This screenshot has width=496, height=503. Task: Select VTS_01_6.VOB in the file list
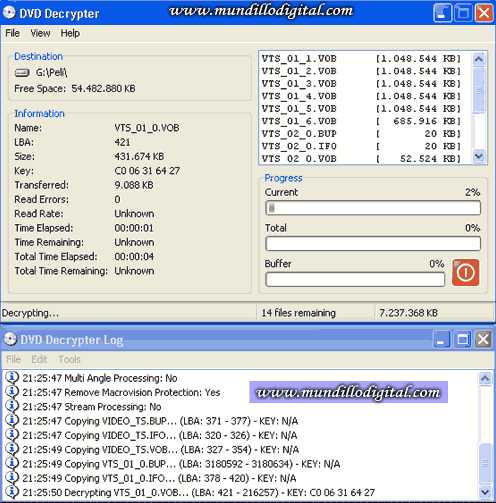click(x=361, y=121)
